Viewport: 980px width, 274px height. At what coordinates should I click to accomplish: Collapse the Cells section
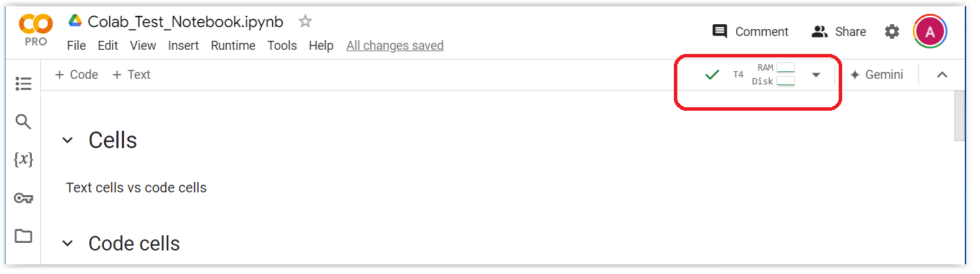coord(67,140)
